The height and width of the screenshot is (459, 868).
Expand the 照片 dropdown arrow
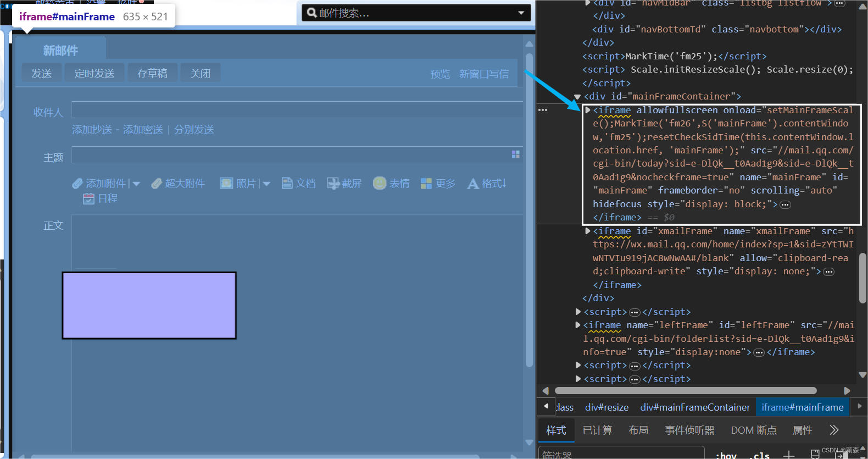click(266, 184)
